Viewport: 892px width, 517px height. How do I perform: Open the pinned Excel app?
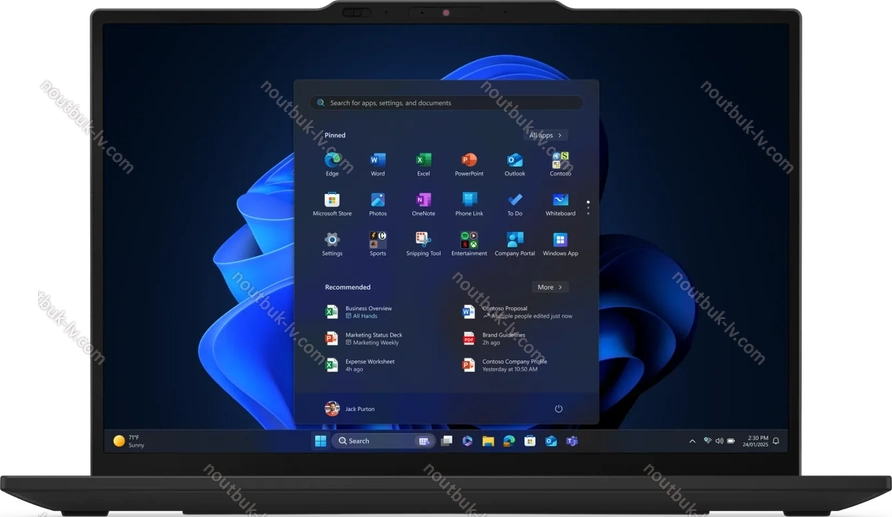point(423,161)
